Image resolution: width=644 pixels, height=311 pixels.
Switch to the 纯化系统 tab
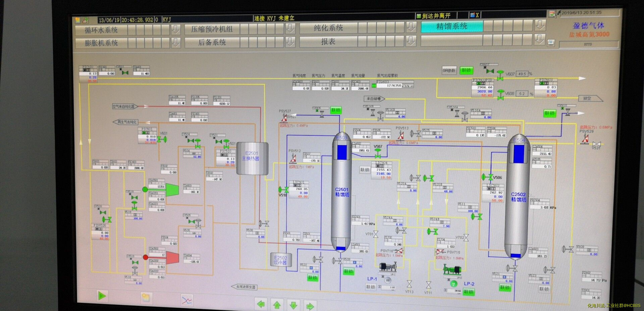[x=329, y=27]
